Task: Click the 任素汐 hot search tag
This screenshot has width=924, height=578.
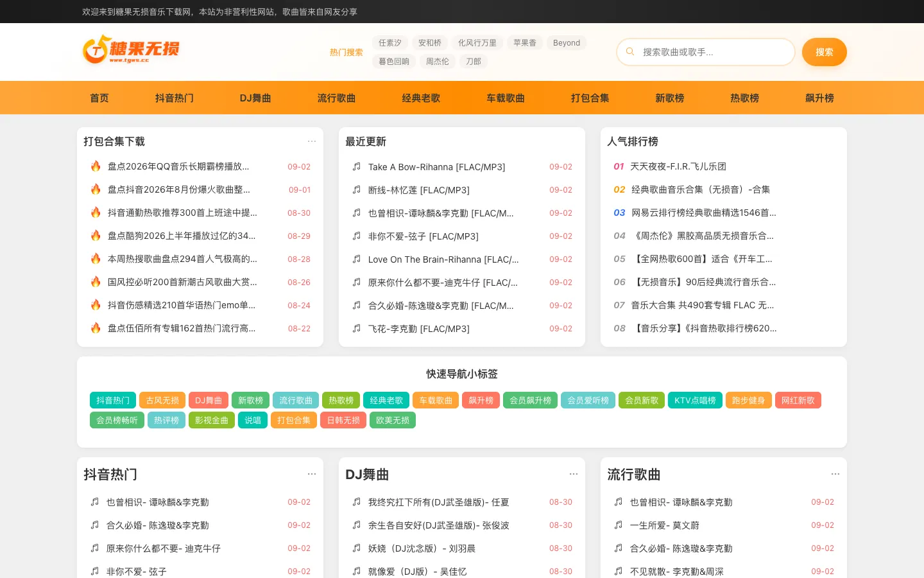Action: point(390,43)
